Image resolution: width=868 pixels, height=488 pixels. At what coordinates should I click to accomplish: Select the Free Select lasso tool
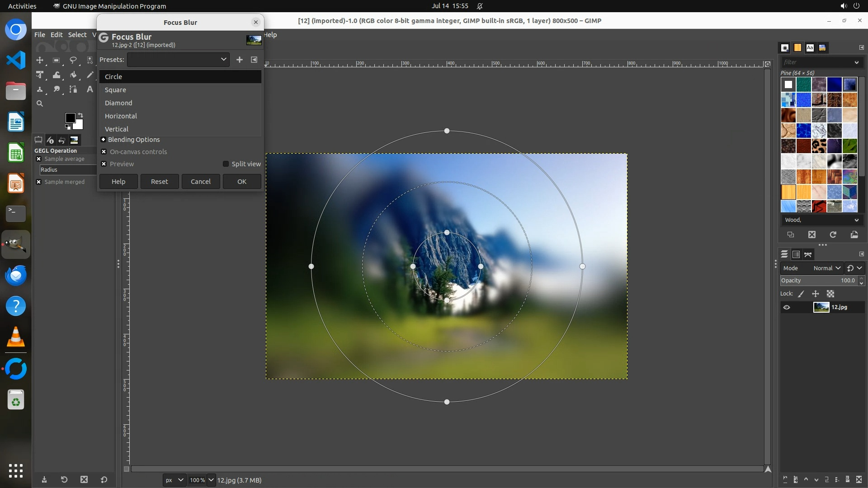pyautogui.click(x=73, y=60)
